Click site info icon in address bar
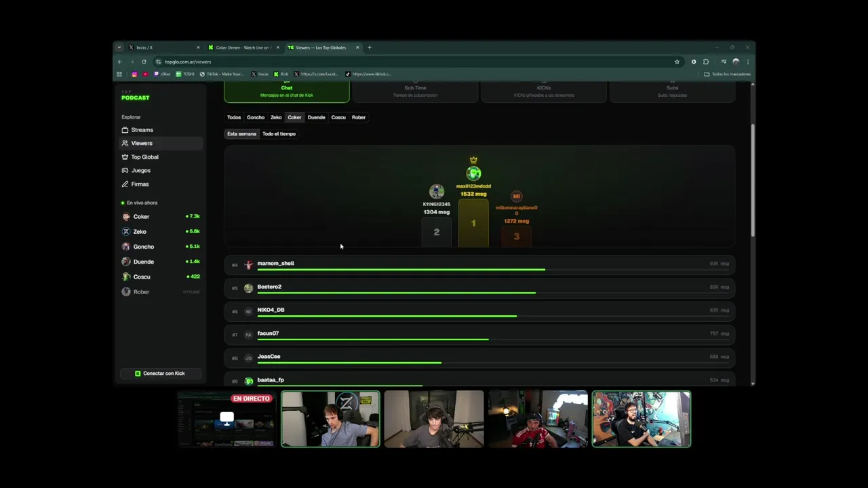Viewport: 868px width, 488px height. (x=158, y=62)
